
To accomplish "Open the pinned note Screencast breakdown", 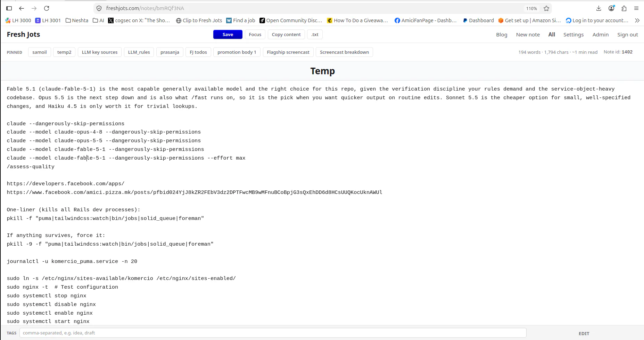I will 344,52.
